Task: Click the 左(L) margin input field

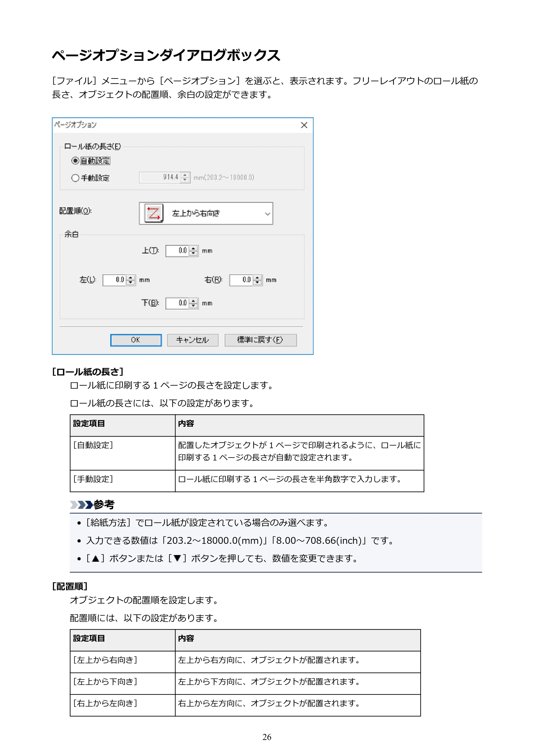Action: click(115, 280)
